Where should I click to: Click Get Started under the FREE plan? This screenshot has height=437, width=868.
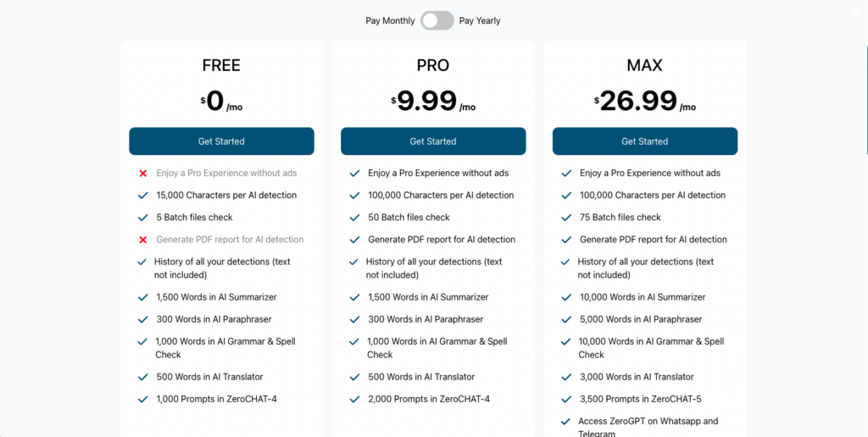221,141
